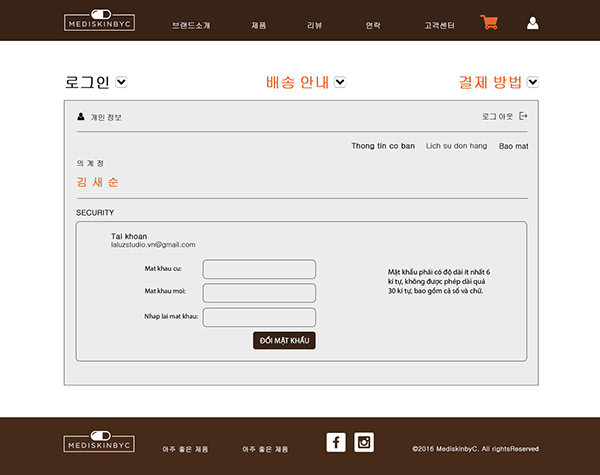Click the MEDISKINBYC logo in header

click(x=99, y=22)
